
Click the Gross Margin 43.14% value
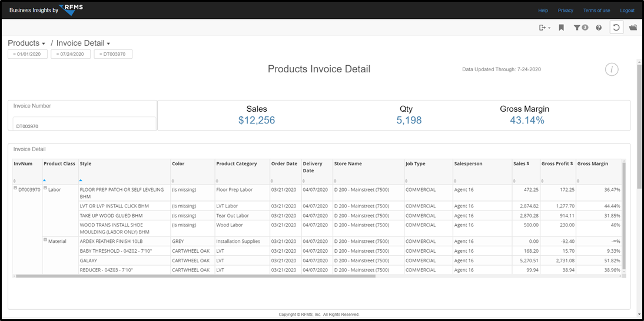(527, 120)
